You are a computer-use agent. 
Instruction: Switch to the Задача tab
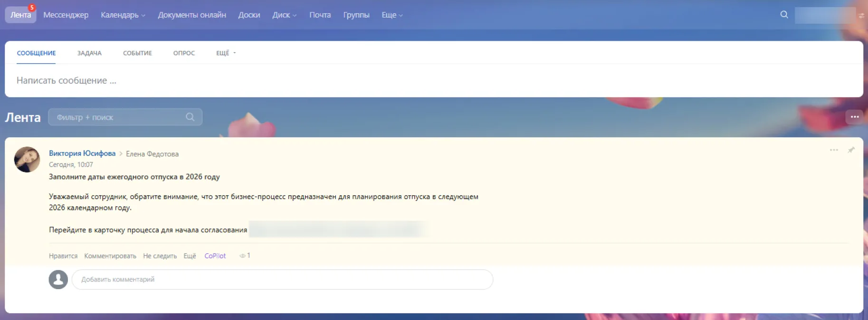coord(89,53)
